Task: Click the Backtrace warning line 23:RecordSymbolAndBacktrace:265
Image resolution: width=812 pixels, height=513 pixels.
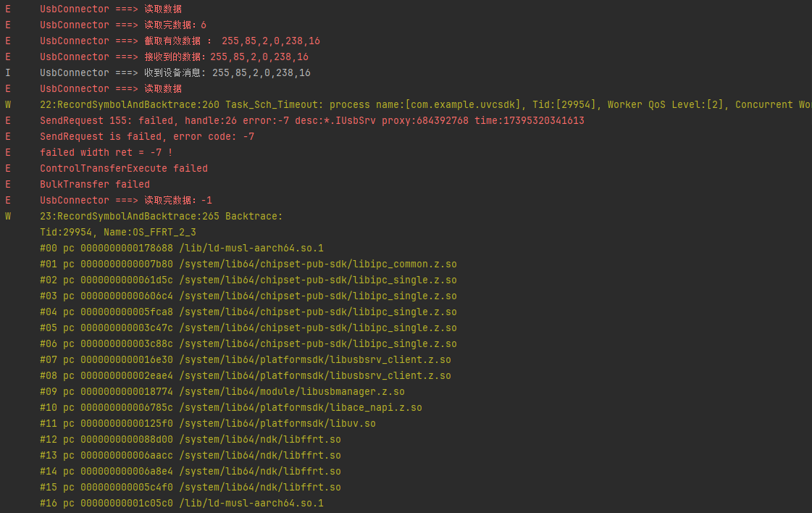Action: point(161,217)
